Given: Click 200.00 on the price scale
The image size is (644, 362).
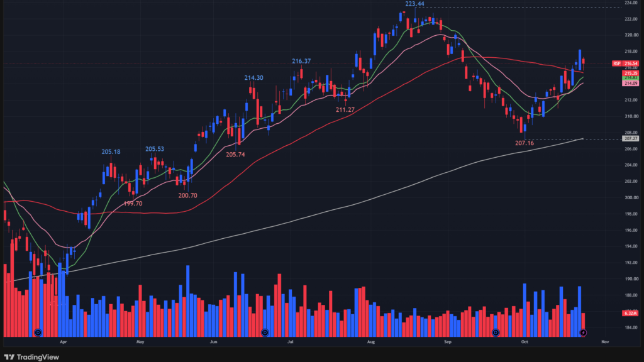Looking at the screenshot, I should [x=631, y=198].
